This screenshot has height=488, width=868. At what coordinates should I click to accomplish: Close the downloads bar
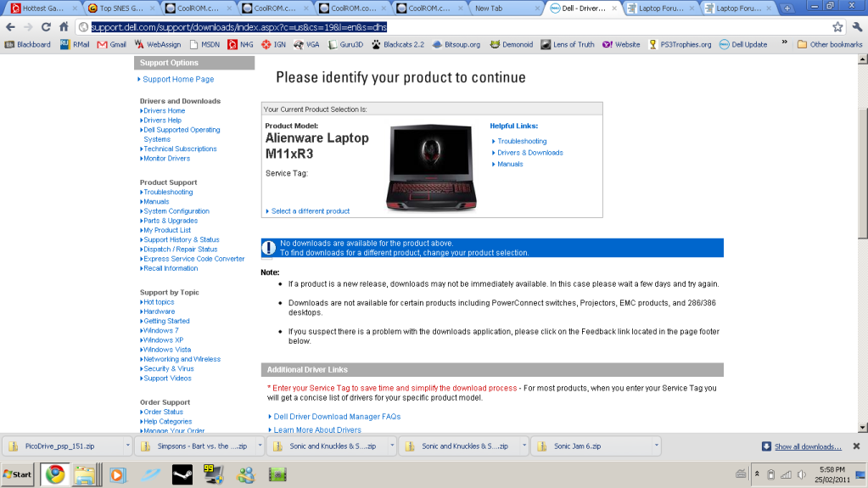[856, 446]
